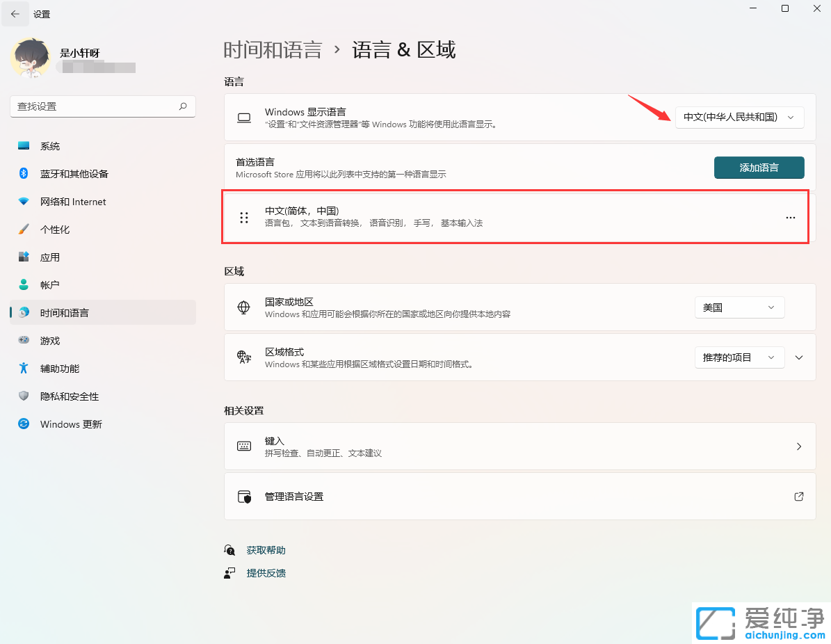Open the three-dot menu for 中文(简体，中国)
The height and width of the screenshot is (644, 831).
790,217
